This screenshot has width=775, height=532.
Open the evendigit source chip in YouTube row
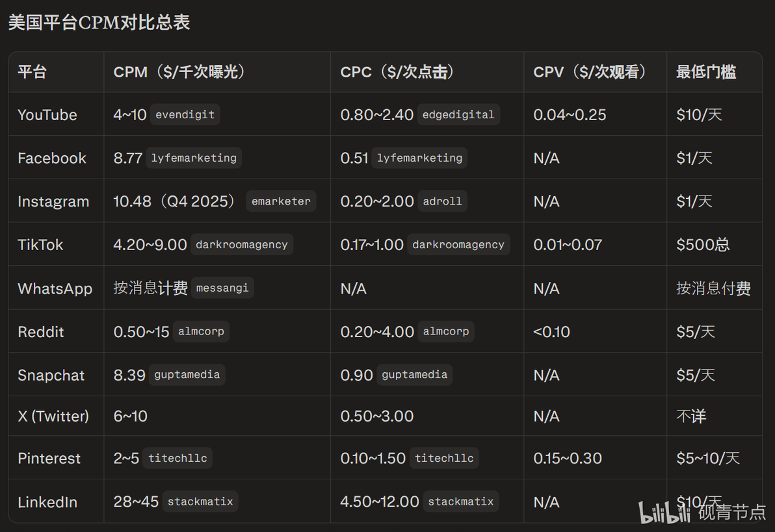[x=185, y=114]
